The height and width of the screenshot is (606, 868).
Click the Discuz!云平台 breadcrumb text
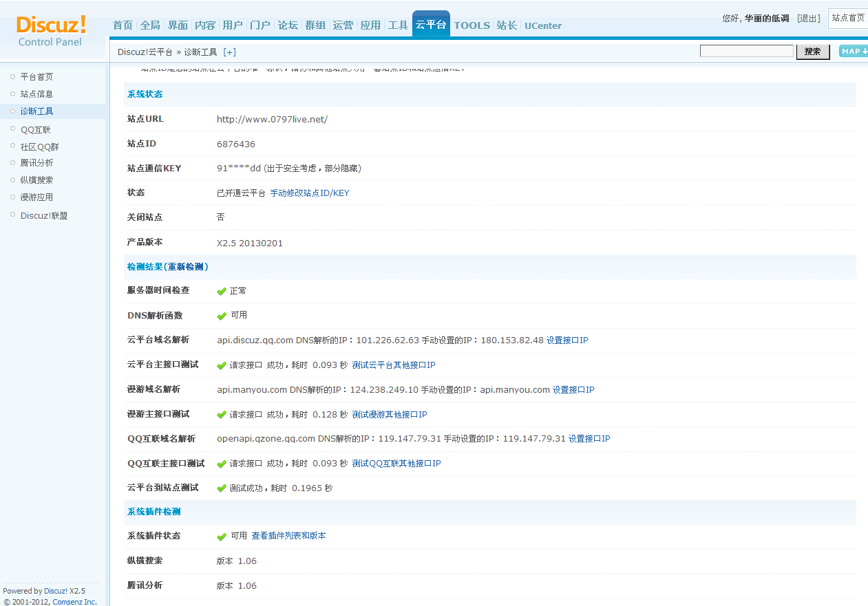145,52
